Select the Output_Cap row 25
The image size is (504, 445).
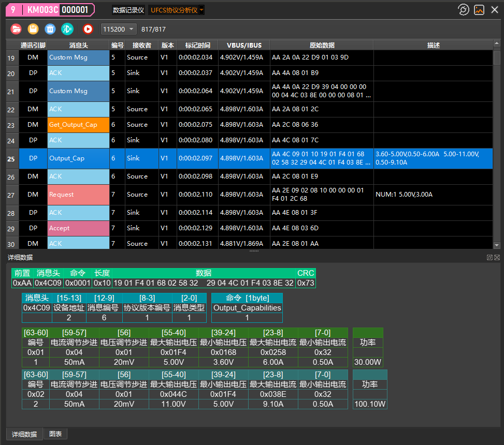[78, 159]
